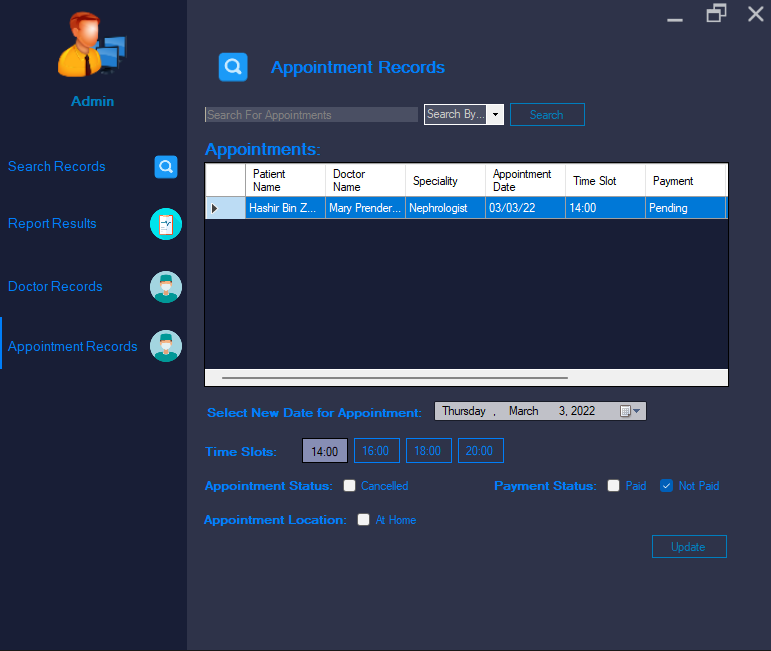Click the Report Results clipboard icon
This screenshot has height=651, width=771.
point(166,224)
